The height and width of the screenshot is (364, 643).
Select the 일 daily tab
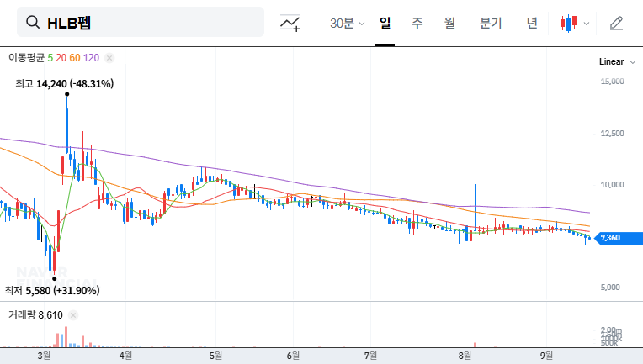[385, 24]
